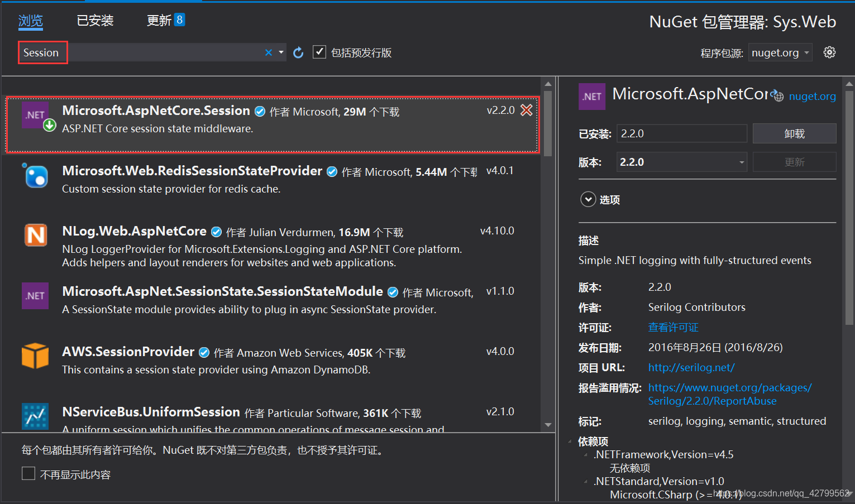Open the search box history dropdown arrow

281,52
